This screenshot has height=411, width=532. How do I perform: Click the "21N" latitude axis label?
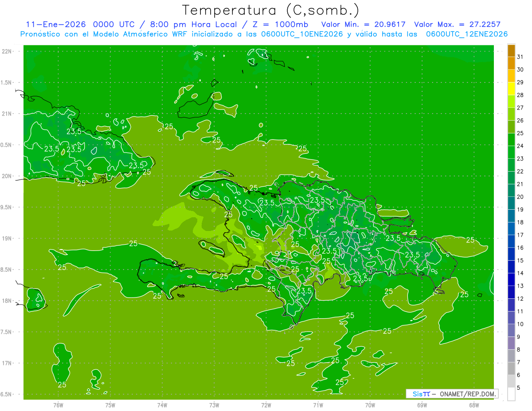(7, 114)
